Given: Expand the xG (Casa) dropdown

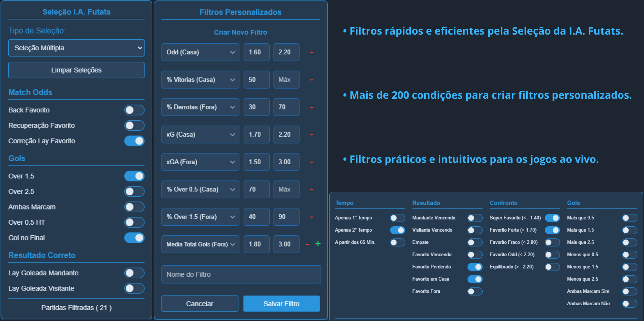Looking at the screenshot, I should 200,135.
